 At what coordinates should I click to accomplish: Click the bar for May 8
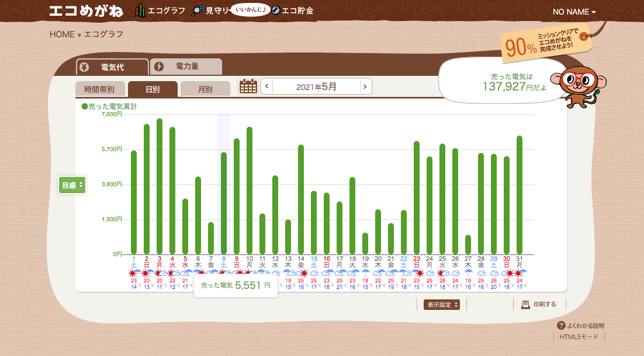[224, 204]
